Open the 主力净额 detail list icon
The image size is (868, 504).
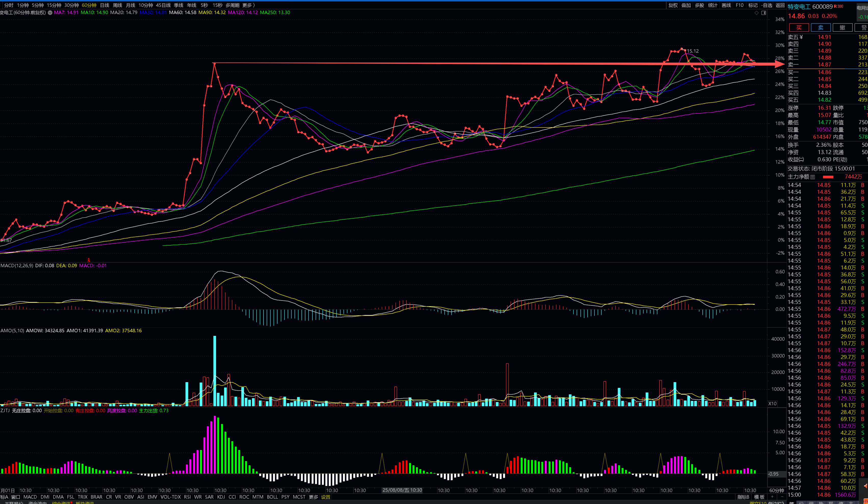click(812, 177)
